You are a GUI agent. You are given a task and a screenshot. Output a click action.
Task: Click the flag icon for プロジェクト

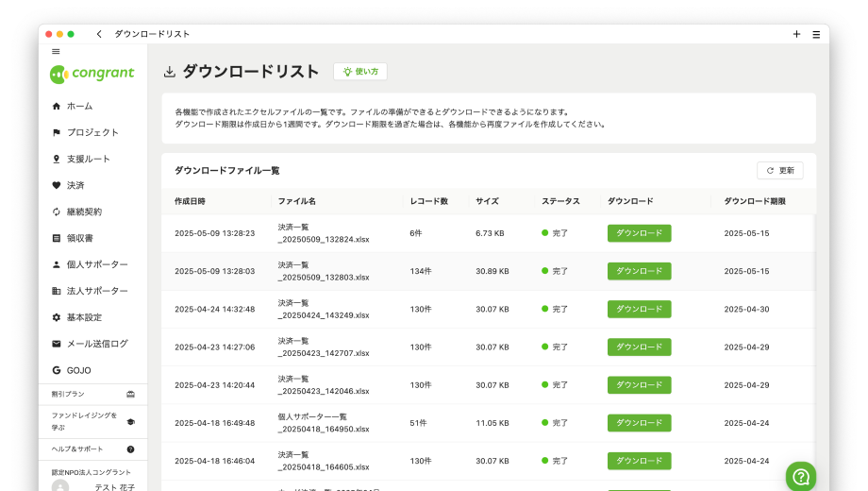click(x=56, y=132)
